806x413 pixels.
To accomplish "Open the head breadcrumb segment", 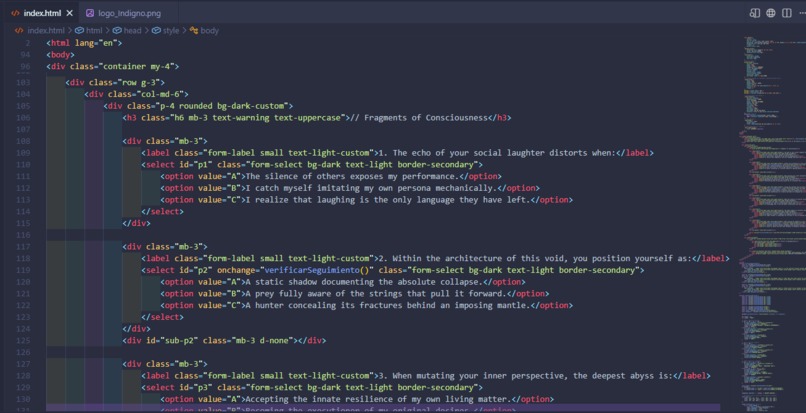I will (132, 31).
